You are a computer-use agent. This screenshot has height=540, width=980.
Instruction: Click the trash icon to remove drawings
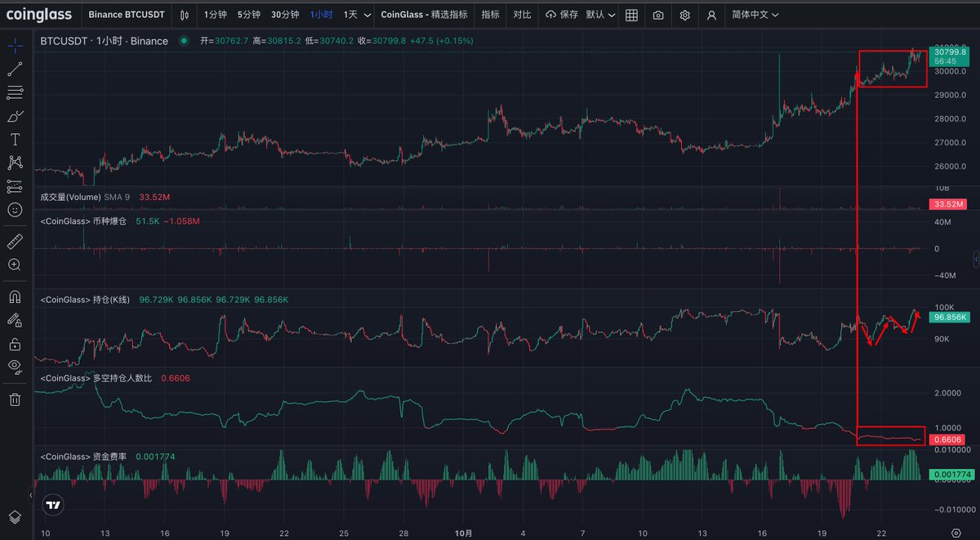pyautogui.click(x=15, y=399)
